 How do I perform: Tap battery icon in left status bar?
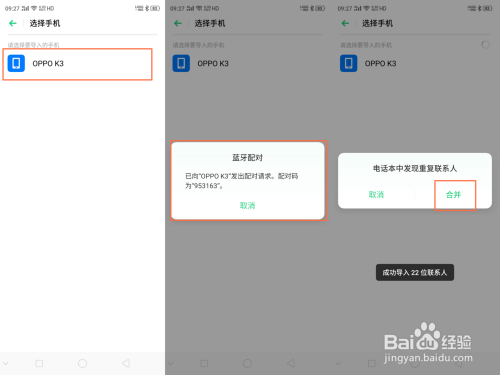(155, 8)
